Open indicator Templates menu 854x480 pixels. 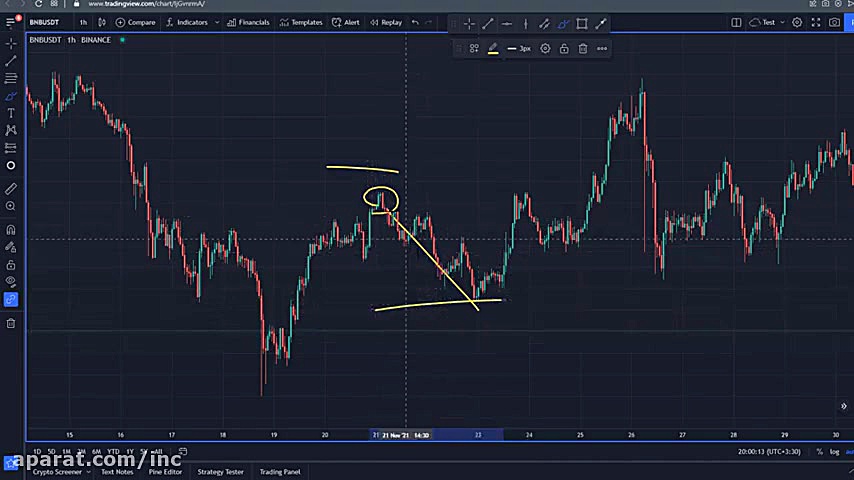point(301,22)
